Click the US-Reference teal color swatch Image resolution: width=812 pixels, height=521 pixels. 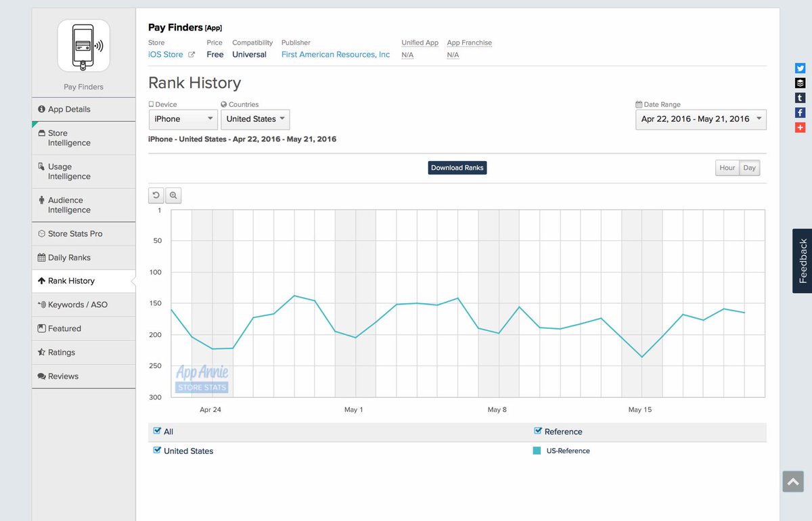pyautogui.click(x=537, y=451)
